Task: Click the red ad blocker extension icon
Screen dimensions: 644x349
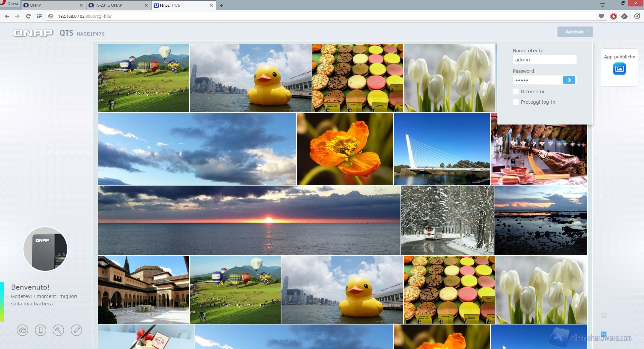Action: [613, 16]
